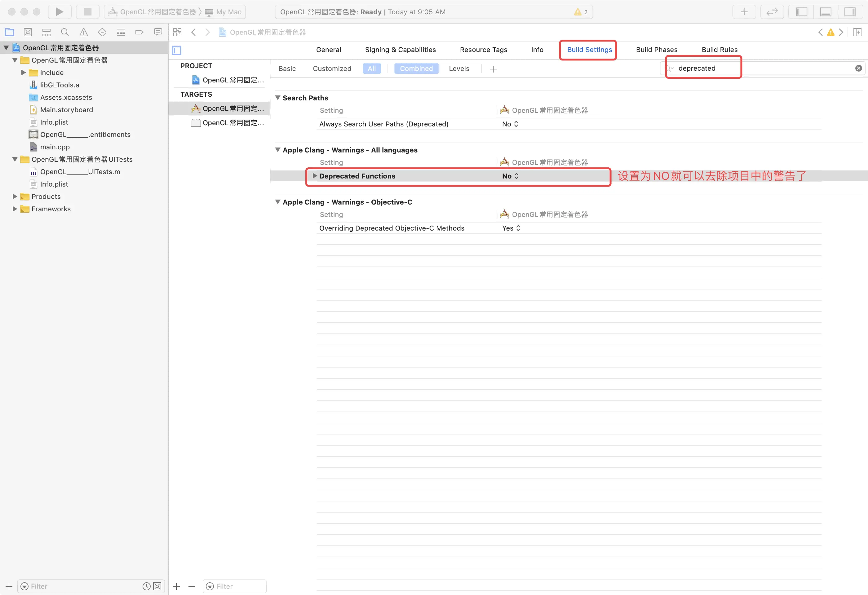Image resolution: width=868 pixels, height=595 pixels.
Task: Select the Levels view button
Action: (x=459, y=68)
